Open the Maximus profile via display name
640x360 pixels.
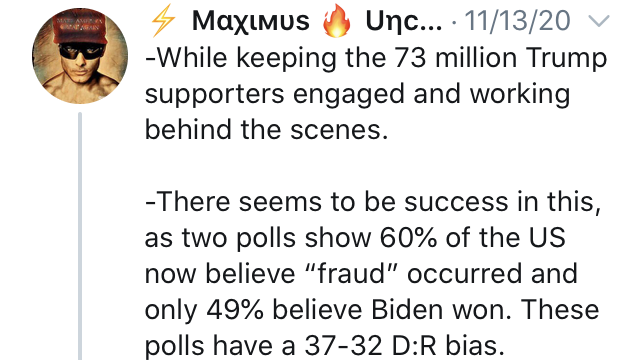[251, 21]
